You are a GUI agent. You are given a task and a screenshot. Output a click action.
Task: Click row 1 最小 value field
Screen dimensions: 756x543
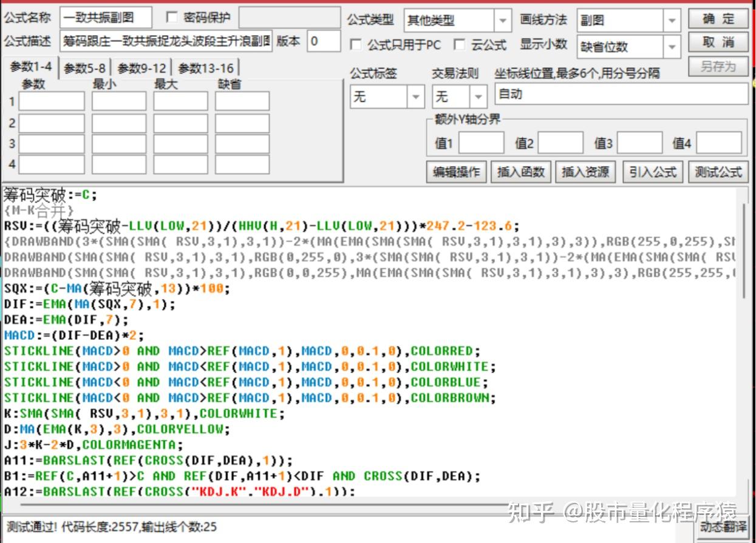pyautogui.click(x=119, y=101)
